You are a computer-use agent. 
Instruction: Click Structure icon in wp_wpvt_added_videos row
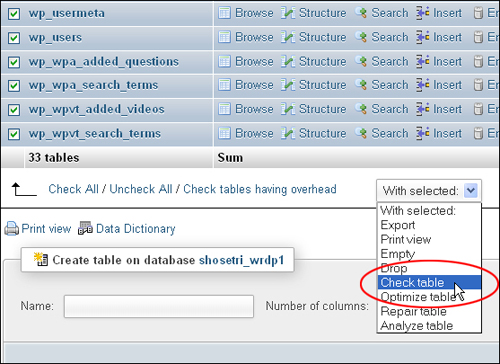(288, 109)
